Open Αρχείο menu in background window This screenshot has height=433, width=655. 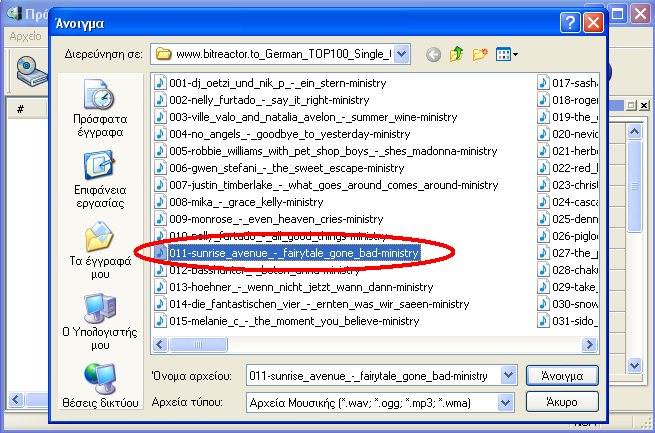[x=25, y=36]
